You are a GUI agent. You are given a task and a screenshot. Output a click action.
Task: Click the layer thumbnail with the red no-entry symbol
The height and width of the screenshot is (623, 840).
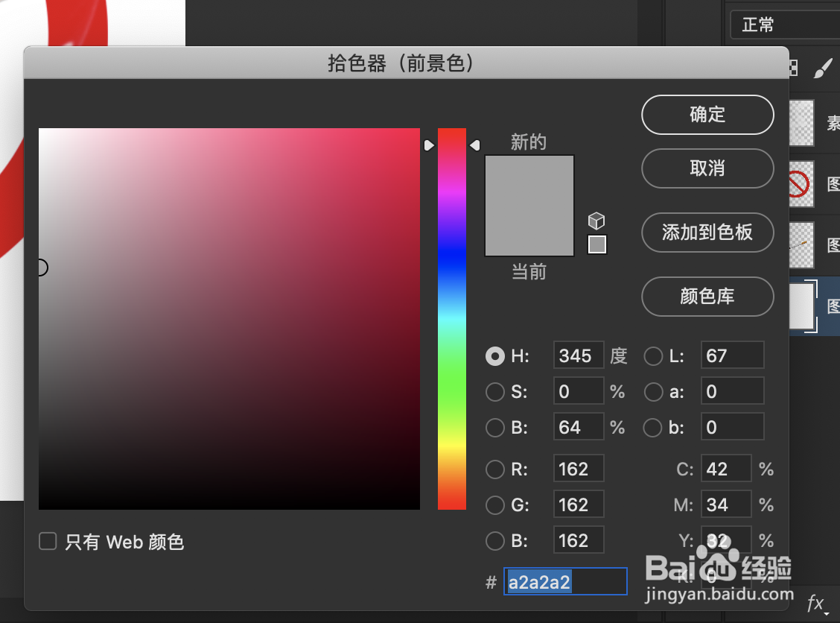pyautogui.click(x=801, y=184)
